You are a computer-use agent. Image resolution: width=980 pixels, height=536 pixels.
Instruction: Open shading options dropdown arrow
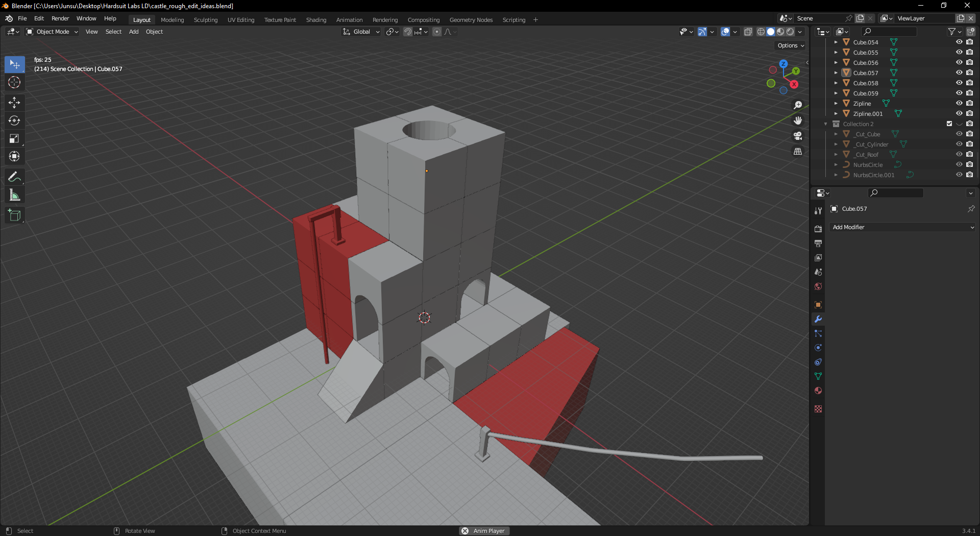click(x=800, y=32)
